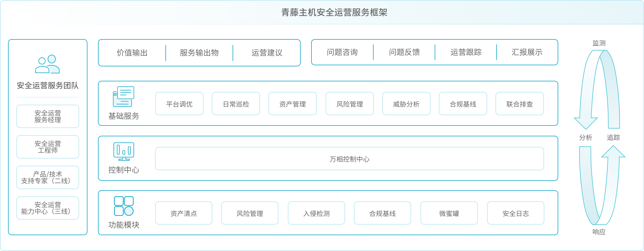Click the 入侵检测 functional module
Viewport: 644px width, 251px height.
316,213
